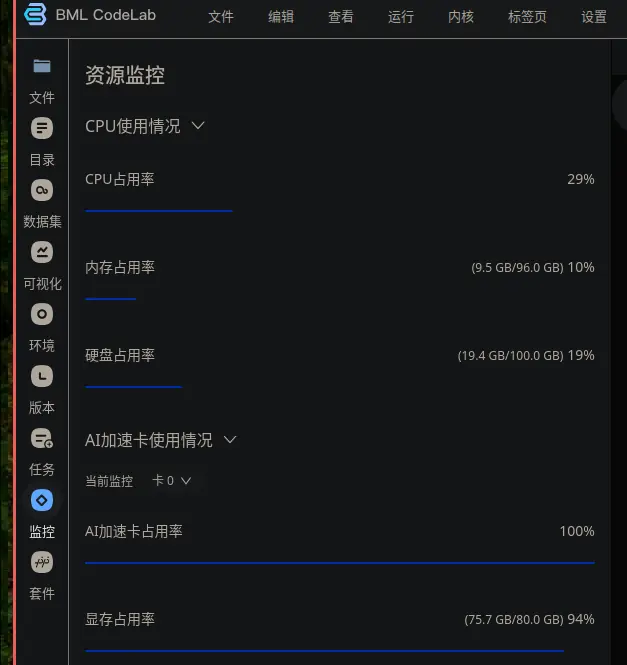Open the 设置 settings menu

(x=593, y=17)
